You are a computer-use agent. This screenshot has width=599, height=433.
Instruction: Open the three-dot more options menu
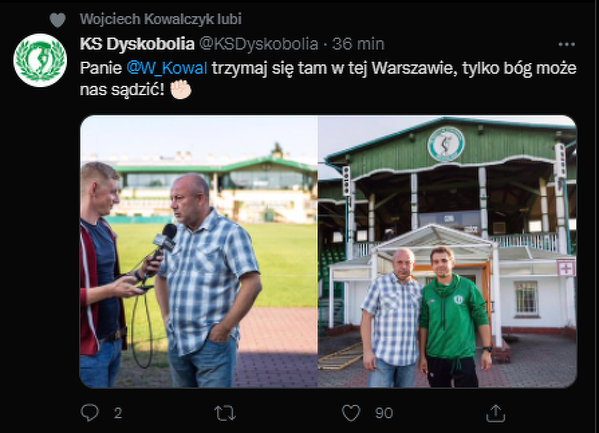point(567,44)
